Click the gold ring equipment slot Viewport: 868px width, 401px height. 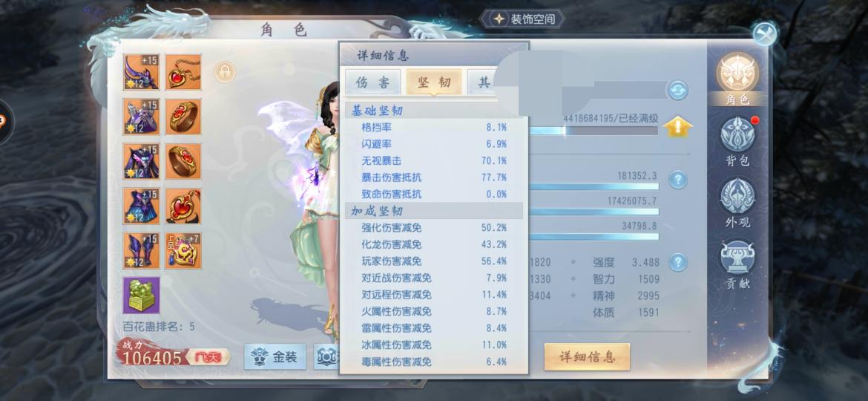click(183, 117)
